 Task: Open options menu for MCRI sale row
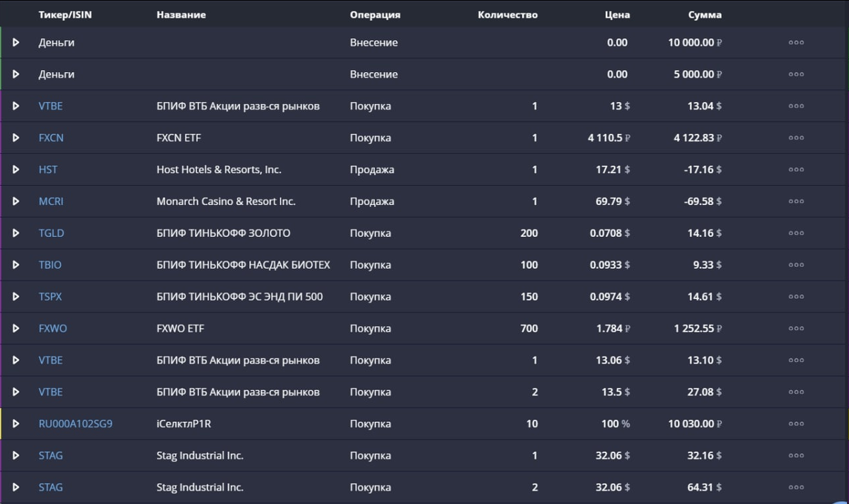(796, 201)
